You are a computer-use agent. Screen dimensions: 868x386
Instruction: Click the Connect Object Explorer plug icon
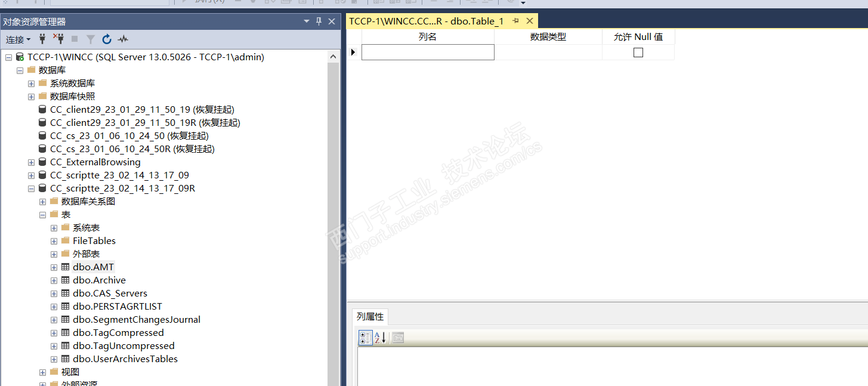tap(42, 39)
